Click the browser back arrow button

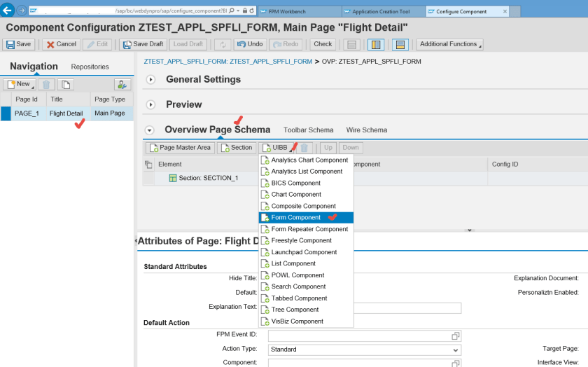[x=7, y=10]
